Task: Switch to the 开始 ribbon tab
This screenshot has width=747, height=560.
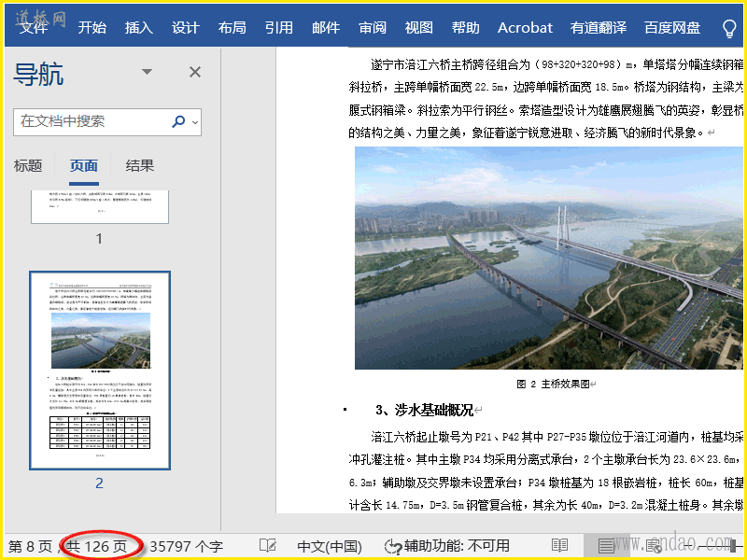Action: [92, 27]
